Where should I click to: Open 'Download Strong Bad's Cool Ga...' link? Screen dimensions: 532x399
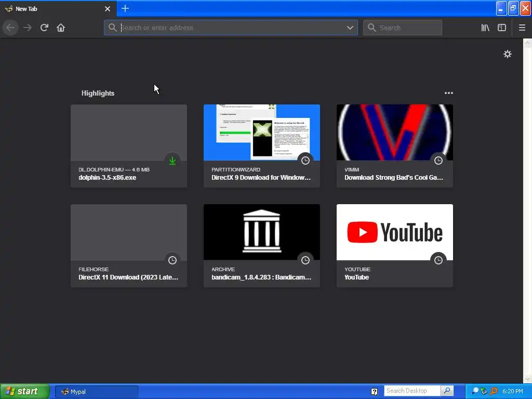(394, 178)
